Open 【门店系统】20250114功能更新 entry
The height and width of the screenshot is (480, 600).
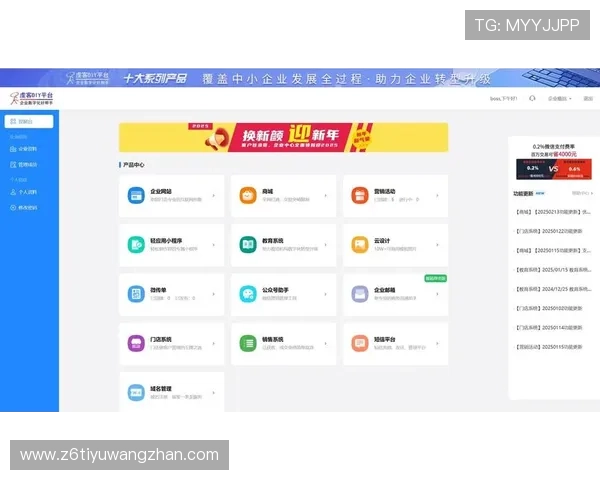click(549, 328)
